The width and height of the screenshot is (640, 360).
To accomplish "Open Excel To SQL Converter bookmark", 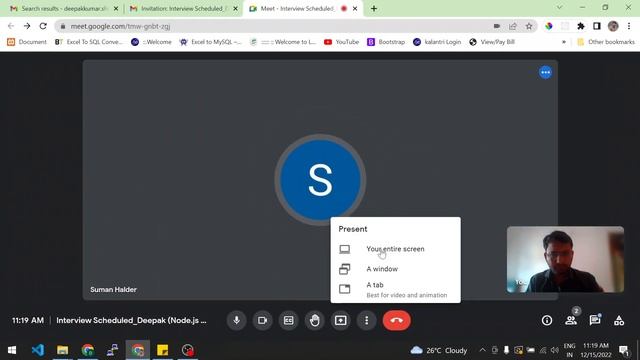I will (89, 42).
